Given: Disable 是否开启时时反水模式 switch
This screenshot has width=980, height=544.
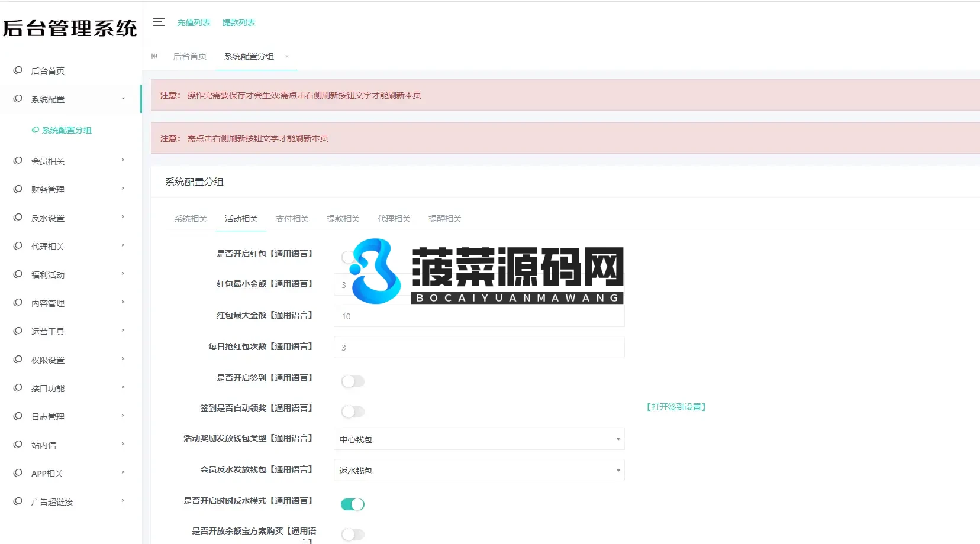Looking at the screenshot, I should coord(353,504).
